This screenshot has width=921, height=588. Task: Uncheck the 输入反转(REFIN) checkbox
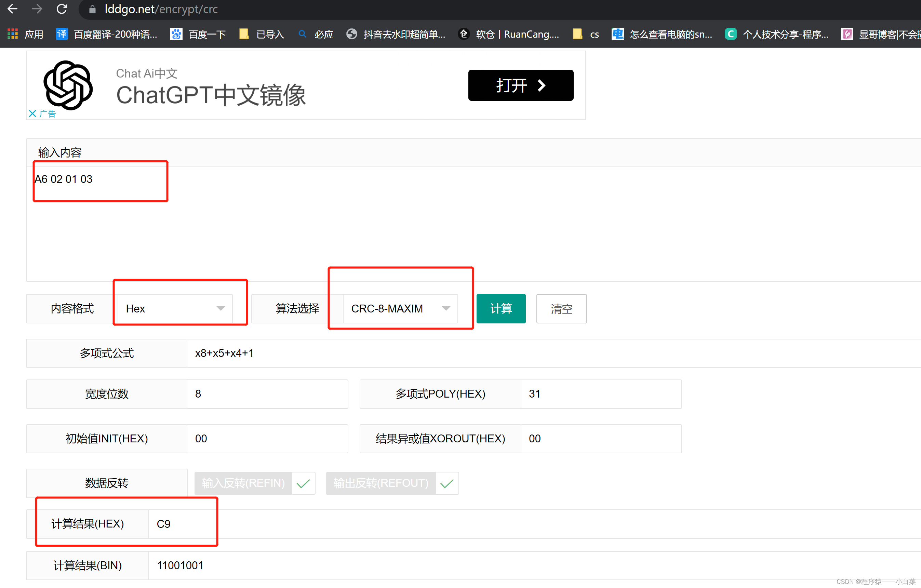(303, 483)
